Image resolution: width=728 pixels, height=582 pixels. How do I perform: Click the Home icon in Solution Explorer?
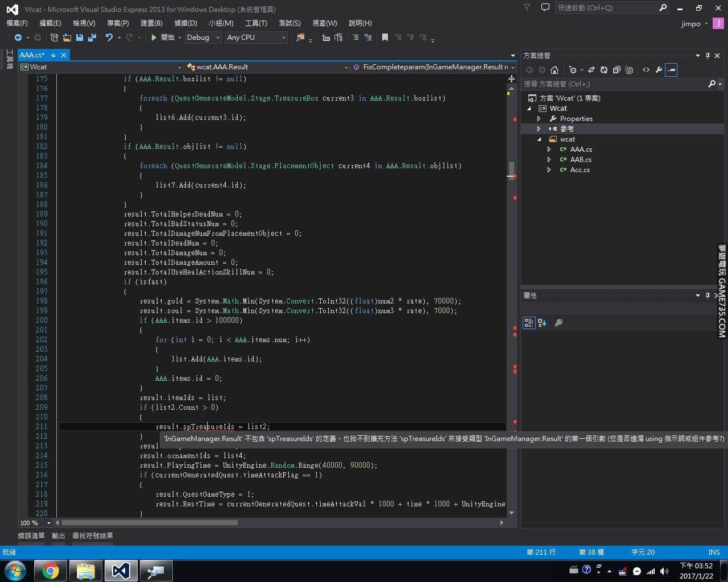[x=555, y=70]
